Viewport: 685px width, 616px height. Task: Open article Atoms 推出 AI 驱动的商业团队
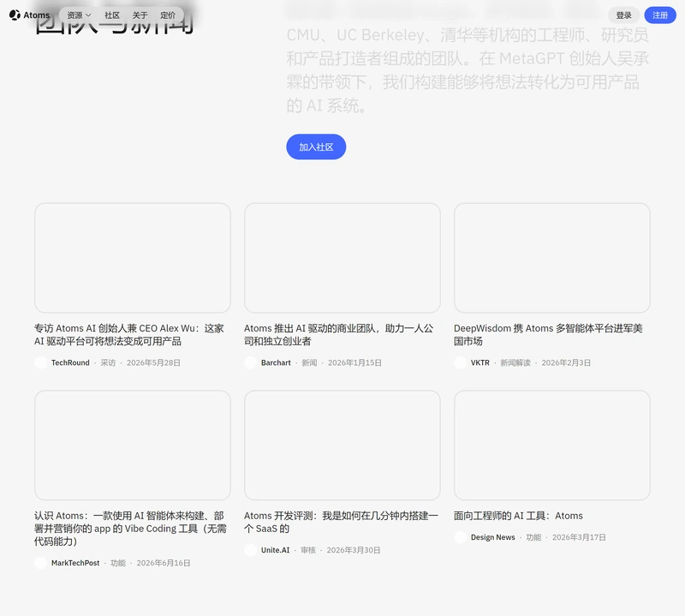[338, 334]
